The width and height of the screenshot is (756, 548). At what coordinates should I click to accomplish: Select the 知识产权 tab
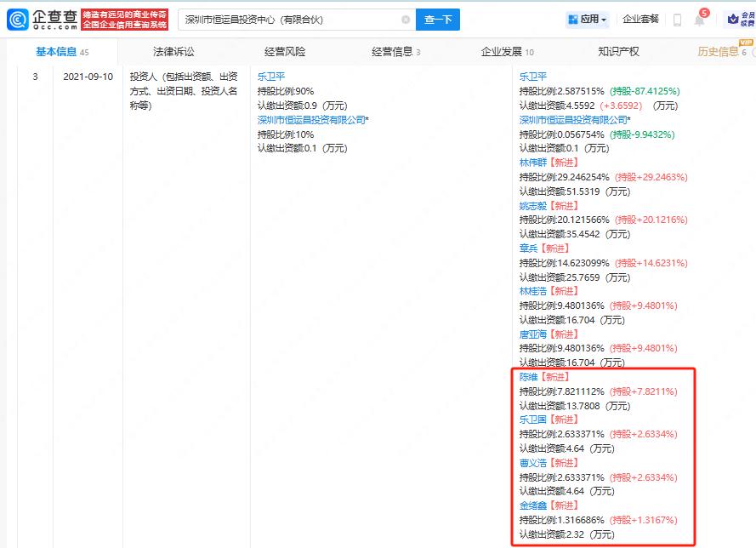coord(618,52)
